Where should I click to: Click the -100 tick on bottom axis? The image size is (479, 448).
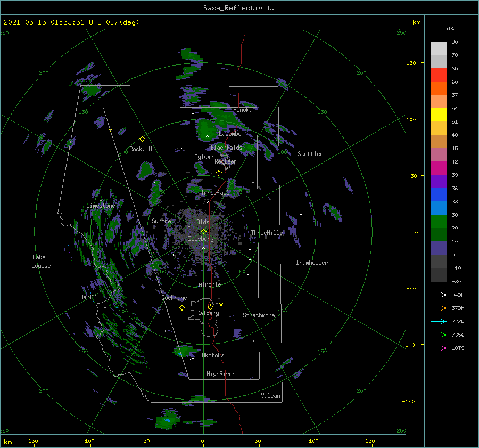coord(88,441)
